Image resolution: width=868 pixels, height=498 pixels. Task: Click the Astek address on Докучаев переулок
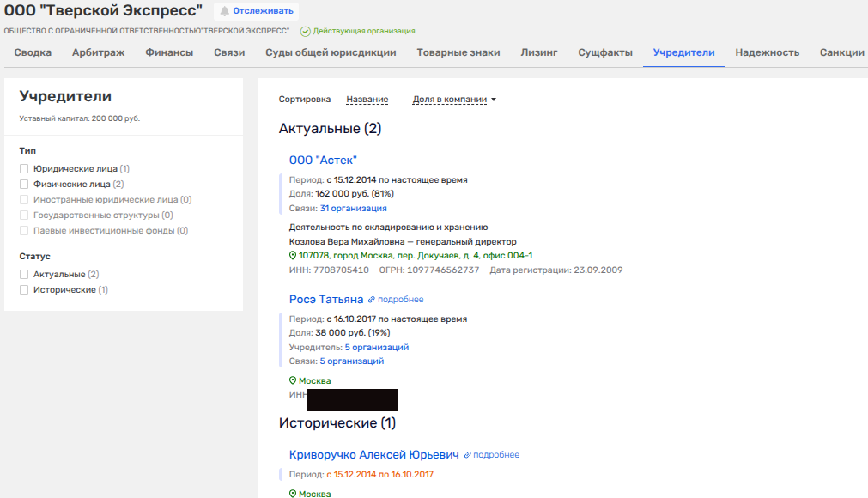coord(416,256)
